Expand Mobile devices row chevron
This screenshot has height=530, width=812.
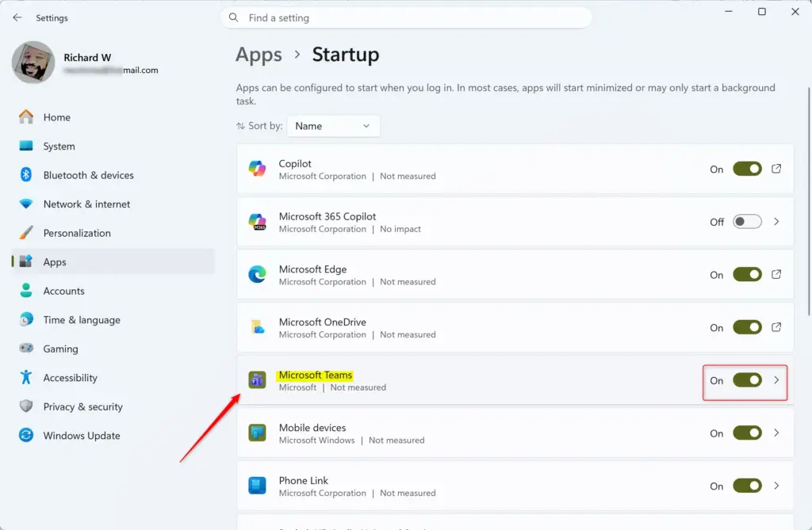coord(776,433)
